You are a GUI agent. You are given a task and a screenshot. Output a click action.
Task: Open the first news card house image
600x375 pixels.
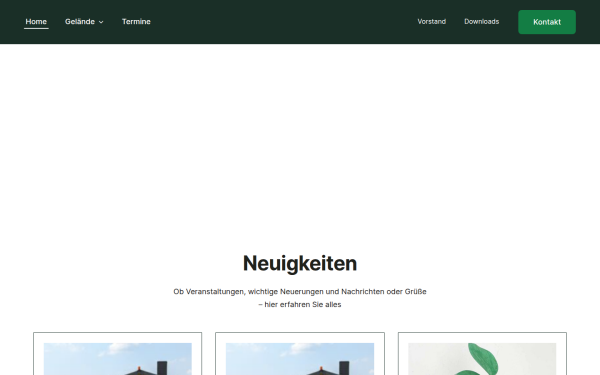(118, 359)
